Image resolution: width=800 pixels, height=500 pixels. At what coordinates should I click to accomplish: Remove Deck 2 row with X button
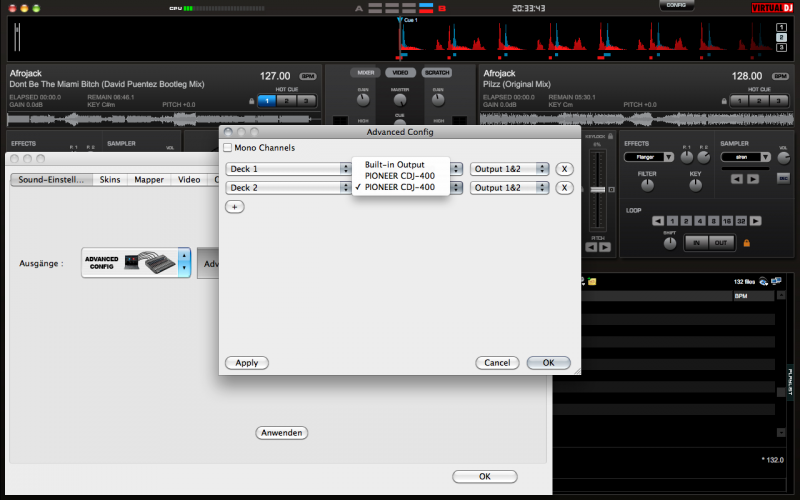(x=564, y=188)
